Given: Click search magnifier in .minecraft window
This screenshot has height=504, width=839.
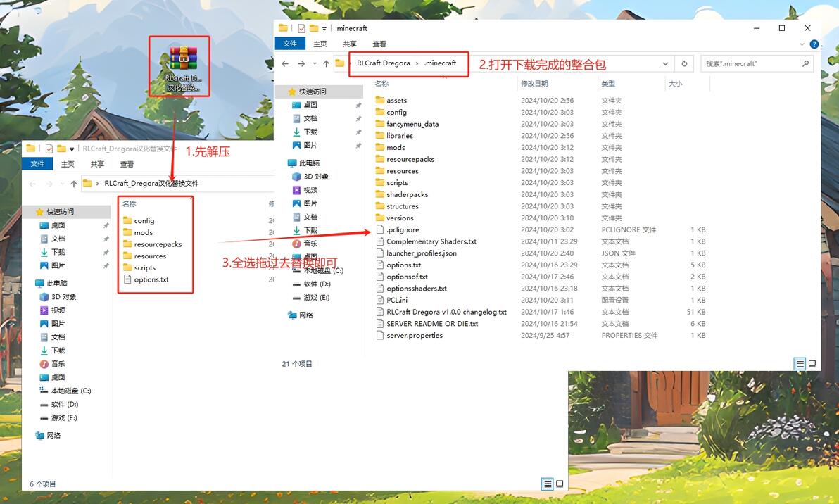Looking at the screenshot, I should (805, 63).
